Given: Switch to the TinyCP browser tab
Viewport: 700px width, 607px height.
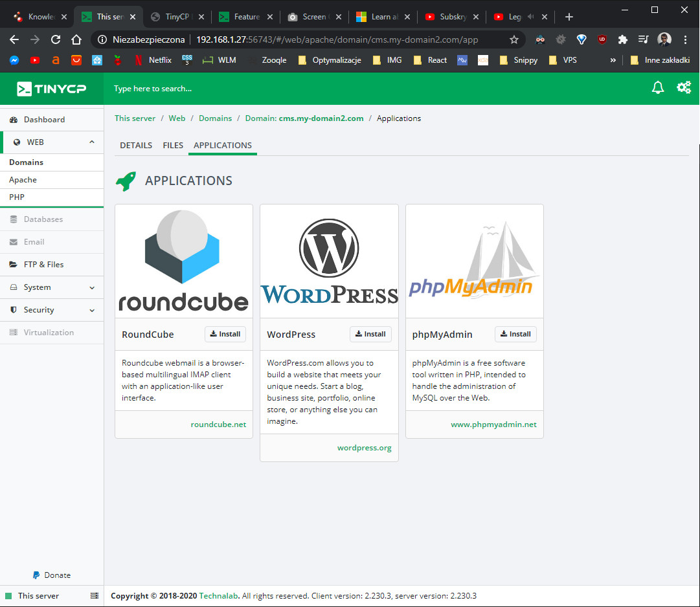Looking at the screenshot, I should (x=177, y=17).
